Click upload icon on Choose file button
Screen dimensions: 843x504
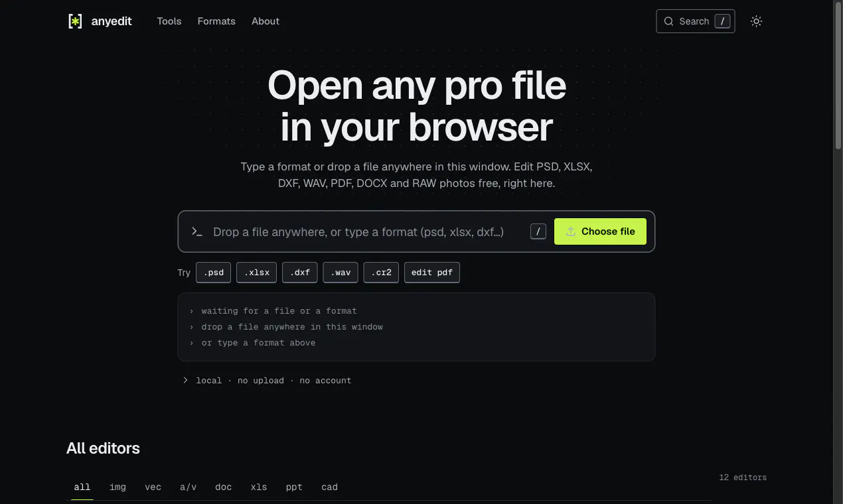(571, 231)
